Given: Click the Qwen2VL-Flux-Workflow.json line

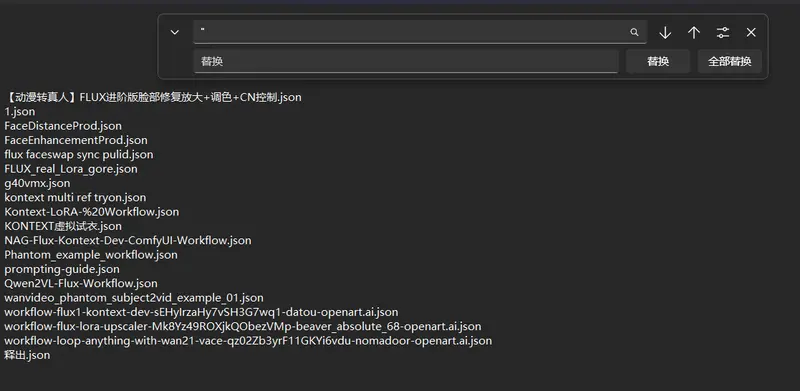Looking at the screenshot, I should click(81, 283).
